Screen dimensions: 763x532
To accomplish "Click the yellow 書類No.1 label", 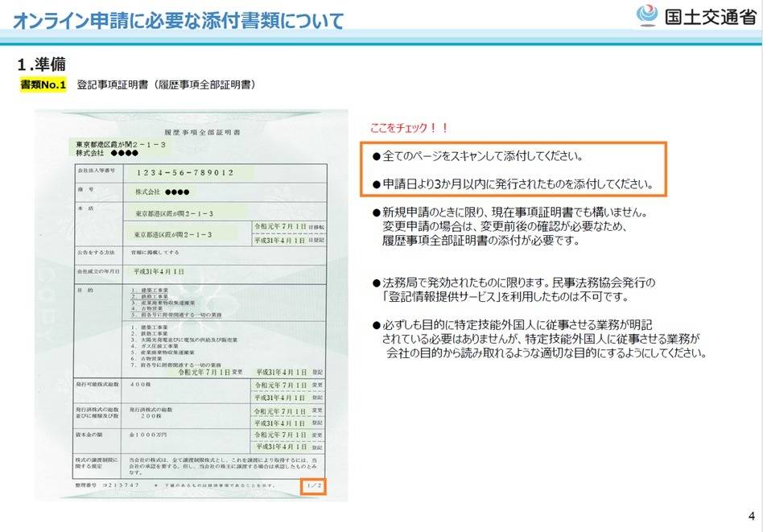I will pyautogui.click(x=43, y=84).
